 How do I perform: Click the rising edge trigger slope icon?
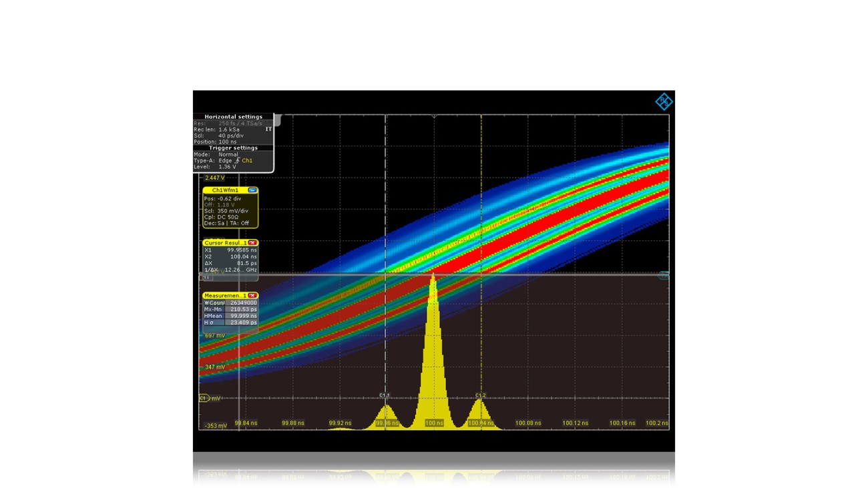[237, 161]
